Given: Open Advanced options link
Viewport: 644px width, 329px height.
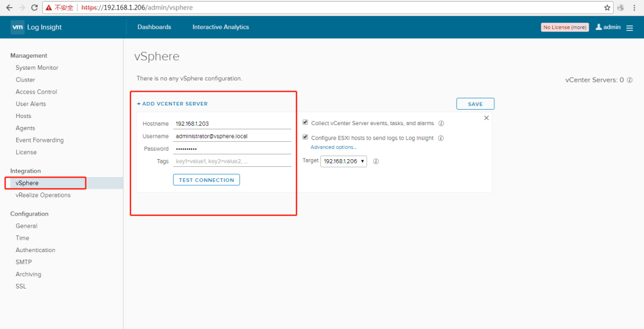Looking at the screenshot, I should pos(333,147).
